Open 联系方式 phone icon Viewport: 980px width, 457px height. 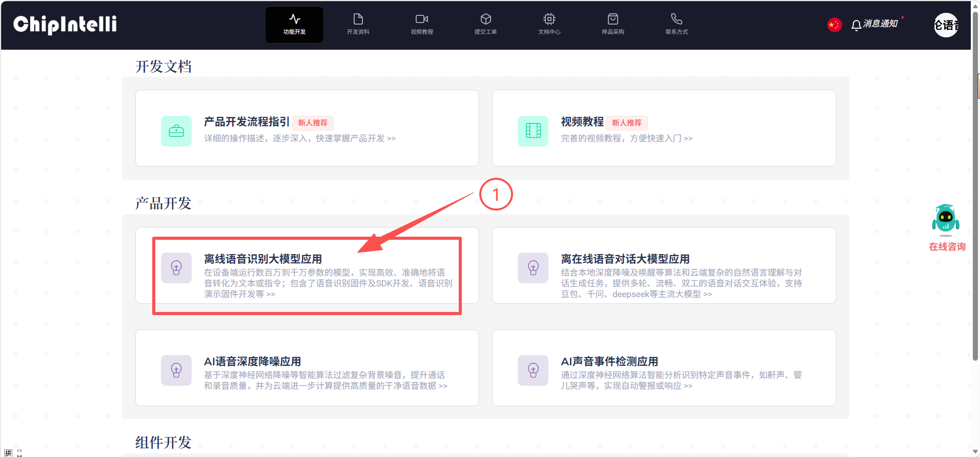click(677, 19)
